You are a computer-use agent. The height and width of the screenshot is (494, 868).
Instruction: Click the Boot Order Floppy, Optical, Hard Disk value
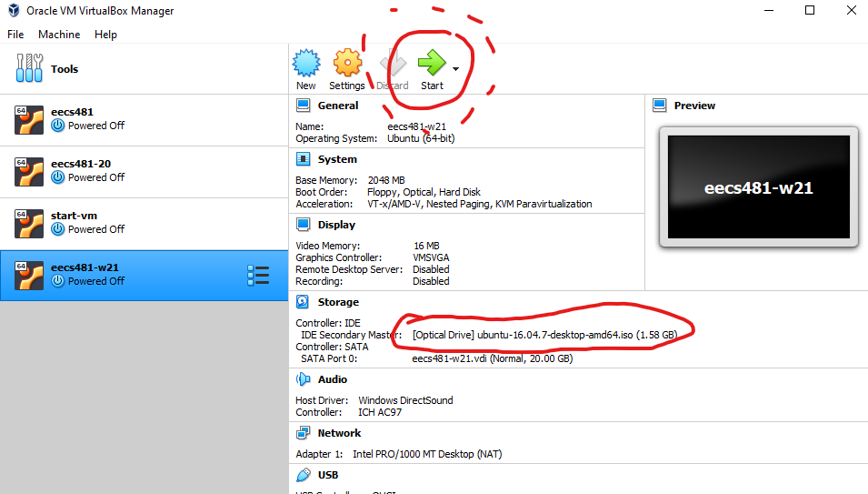[424, 192]
